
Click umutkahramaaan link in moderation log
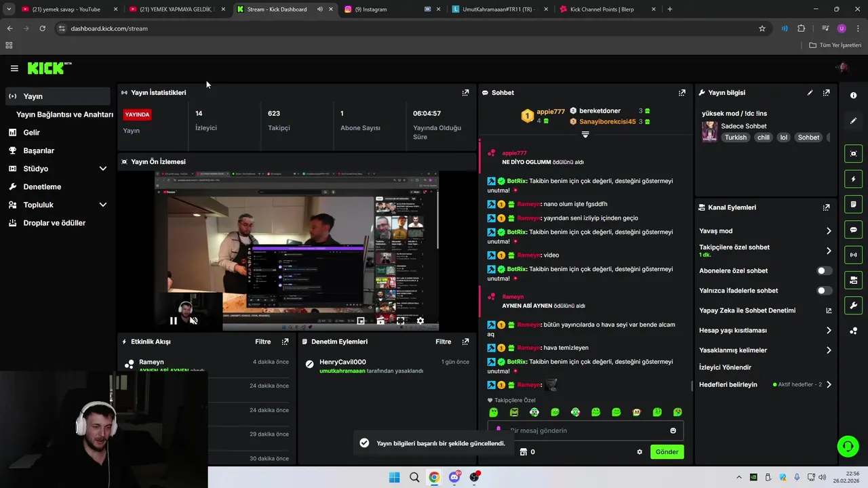342,371
